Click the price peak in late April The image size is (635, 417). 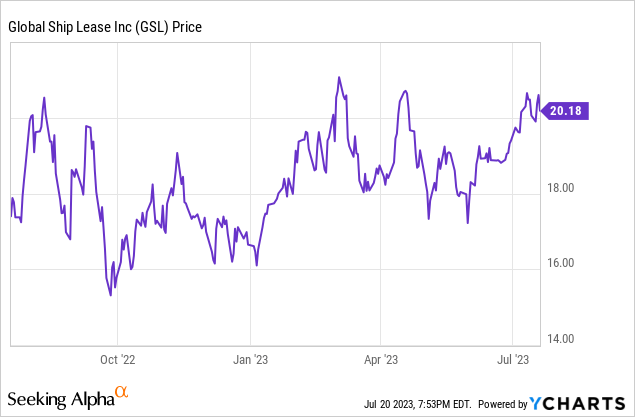coord(405,91)
